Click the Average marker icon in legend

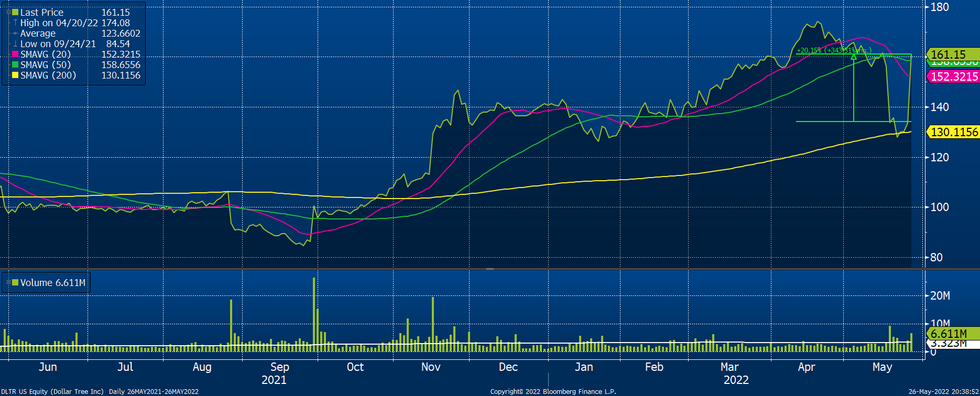coord(15,34)
